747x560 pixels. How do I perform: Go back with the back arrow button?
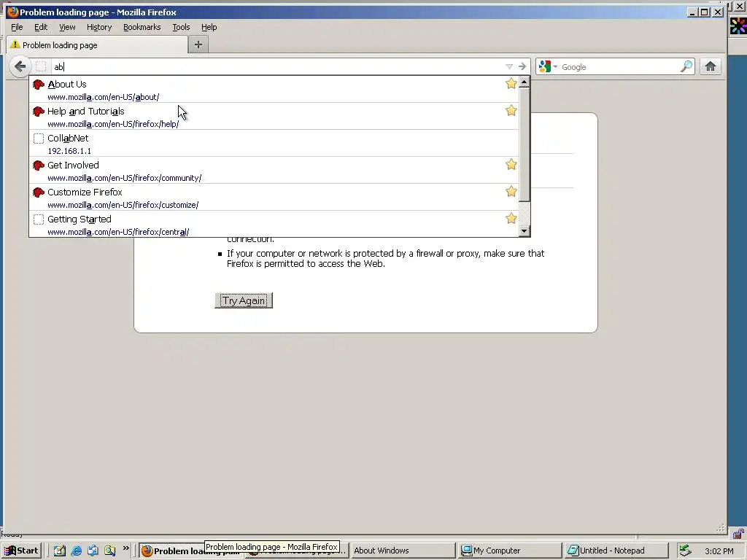click(20, 66)
